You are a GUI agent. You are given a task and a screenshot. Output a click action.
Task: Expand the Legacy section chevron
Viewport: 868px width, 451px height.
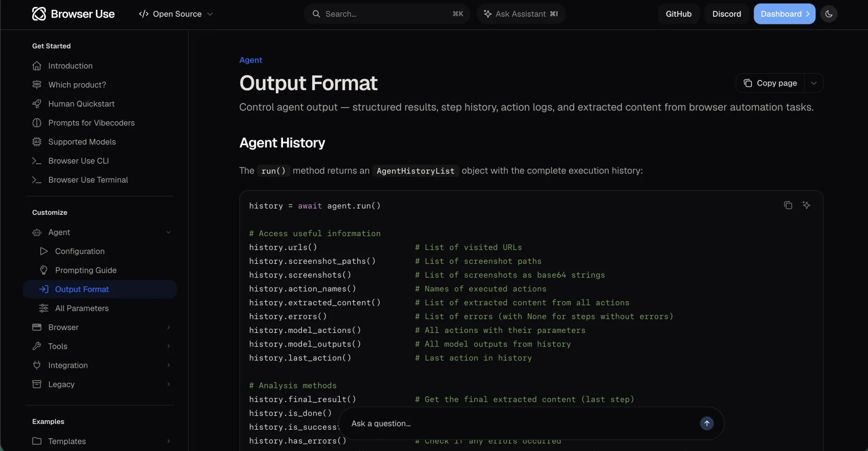coord(169,385)
